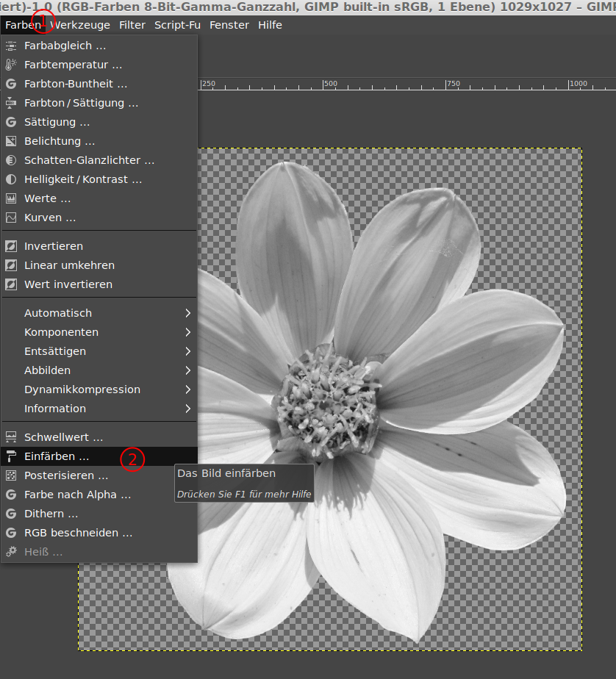The height and width of the screenshot is (679, 616).
Task: Open the Hilfe menu
Action: click(270, 25)
